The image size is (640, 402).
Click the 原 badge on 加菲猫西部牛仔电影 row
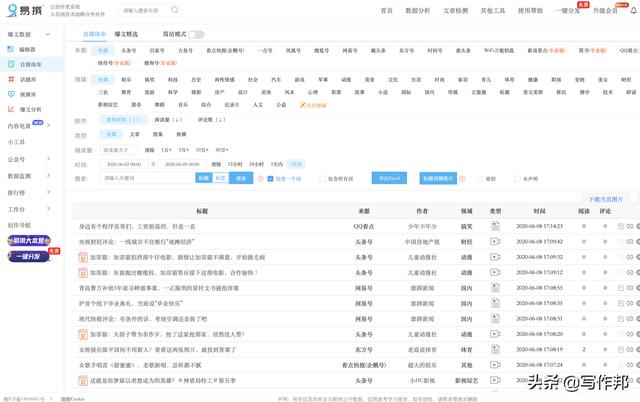pos(83,258)
